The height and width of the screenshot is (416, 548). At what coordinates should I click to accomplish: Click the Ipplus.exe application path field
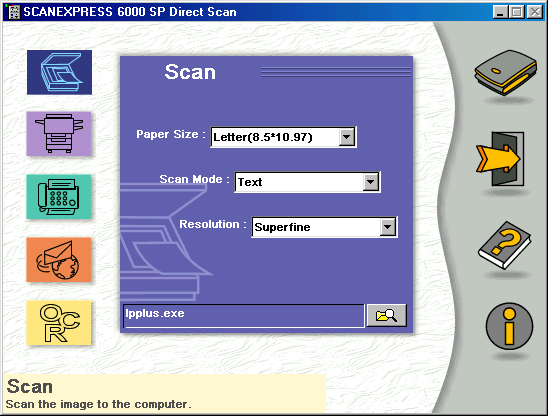[x=244, y=316]
